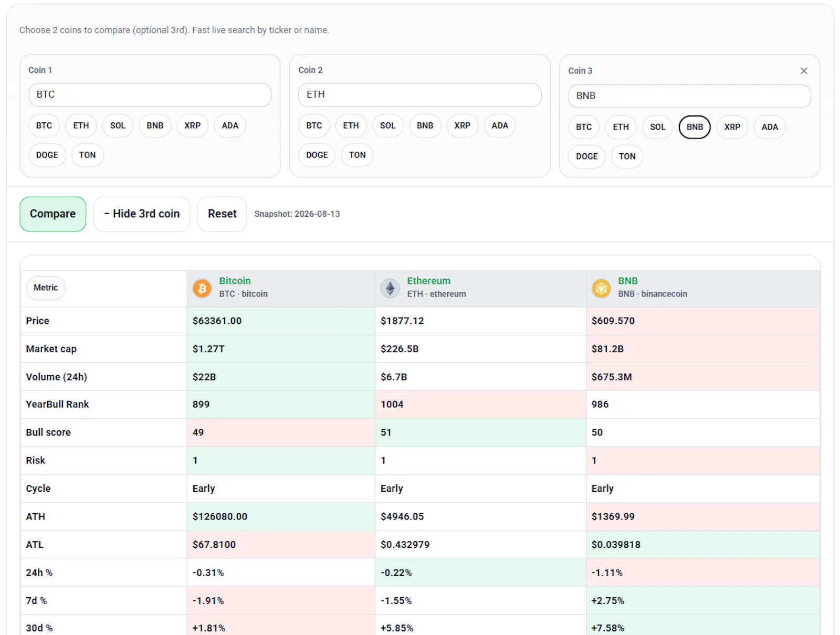Select XRP chip in Coin 1
Screen dimensions: 840x635
(193, 126)
